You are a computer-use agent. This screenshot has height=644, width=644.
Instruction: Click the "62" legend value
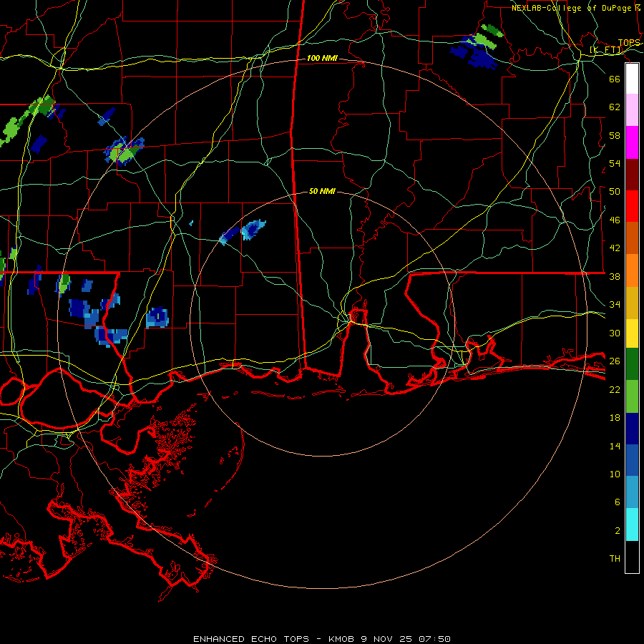click(x=615, y=107)
